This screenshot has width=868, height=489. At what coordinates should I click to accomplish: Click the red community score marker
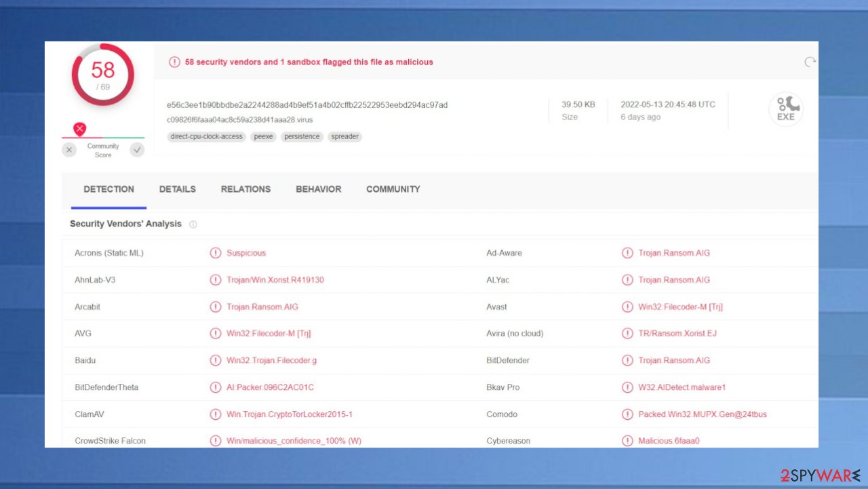[79, 129]
